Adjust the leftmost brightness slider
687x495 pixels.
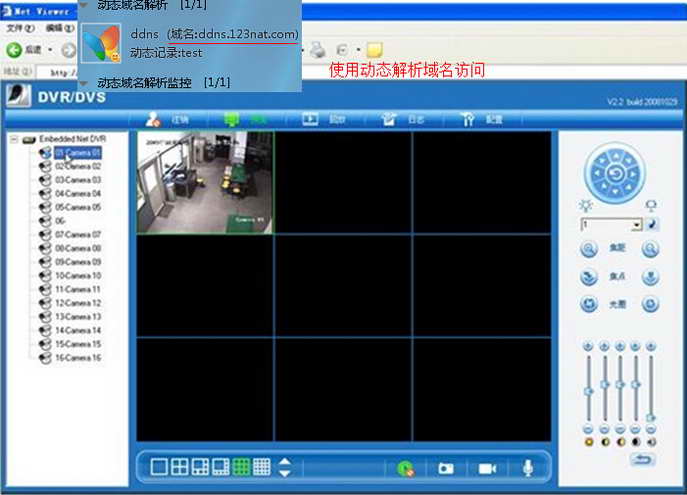pos(588,390)
